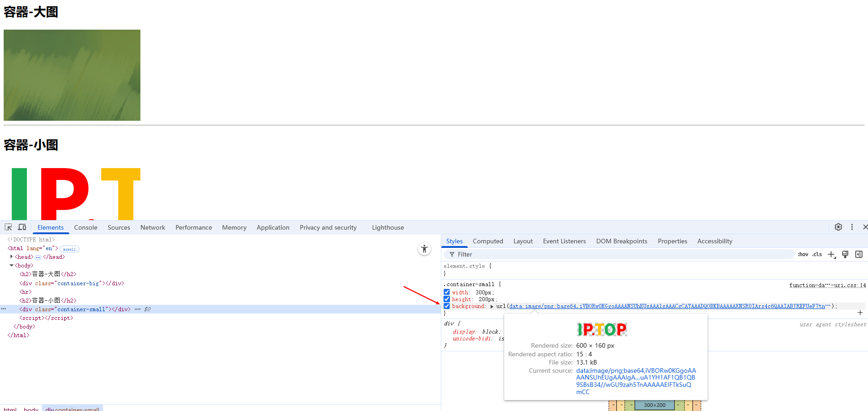The height and width of the screenshot is (411, 868).
Task: Select the script DOM node
Action: coord(46,318)
